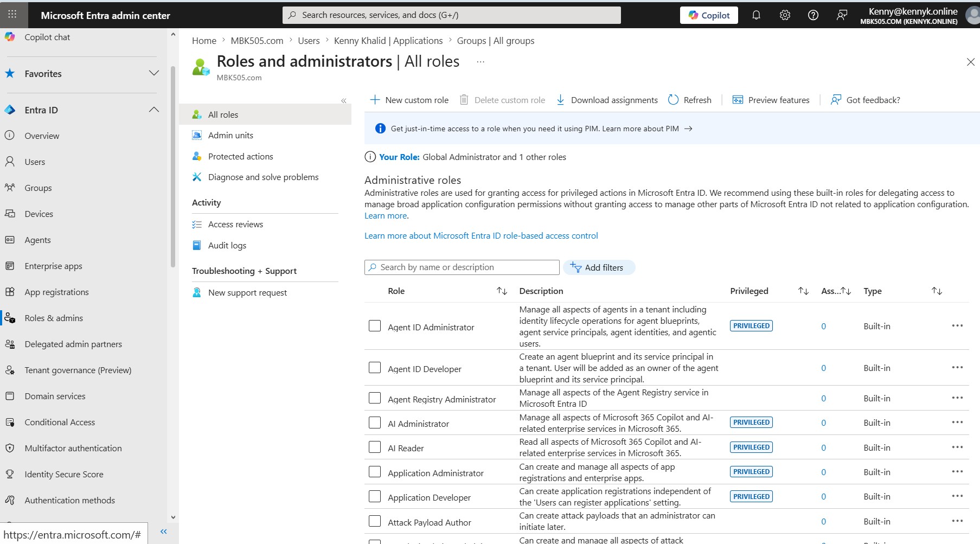This screenshot has height=544, width=980.
Task: Expand the Favorites section
Action: pyautogui.click(x=154, y=73)
